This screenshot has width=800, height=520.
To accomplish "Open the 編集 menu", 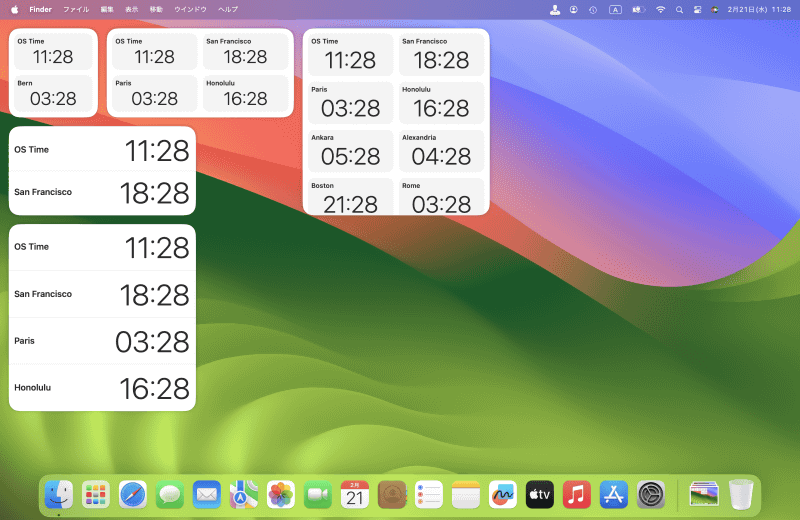I will pyautogui.click(x=107, y=9).
